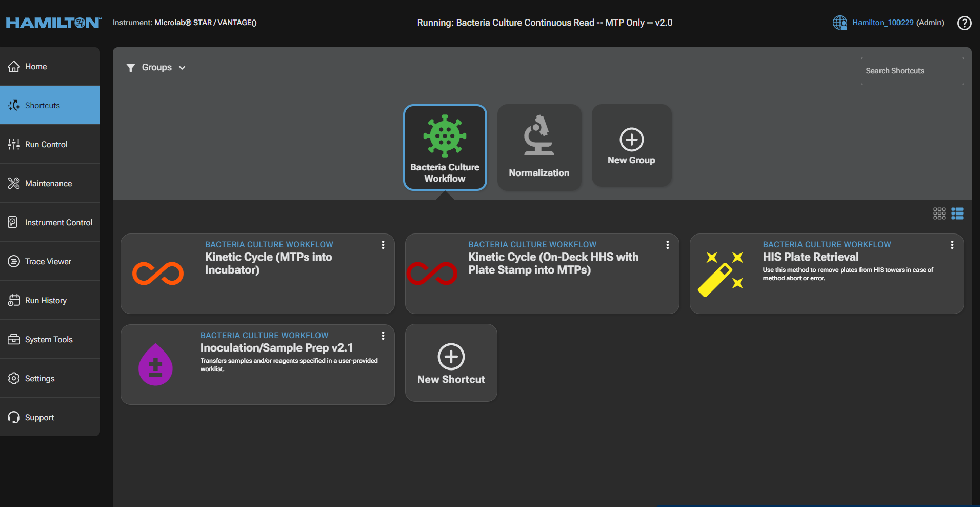Click the purple Inoculation/Sample Prep droplet icon
Image resolution: width=980 pixels, height=507 pixels.
(x=155, y=365)
